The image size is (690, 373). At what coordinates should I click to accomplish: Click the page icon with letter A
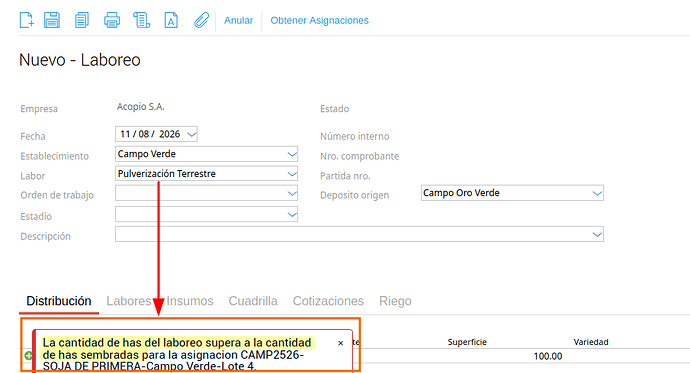[171, 20]
